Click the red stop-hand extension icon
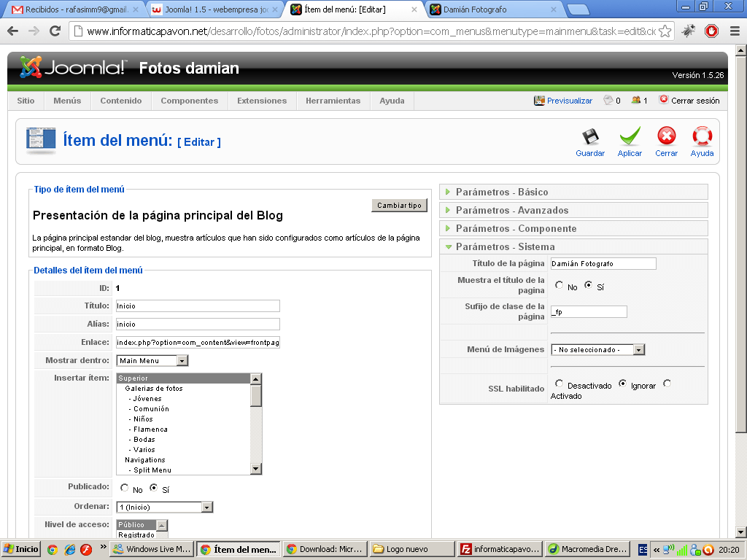Viewport: 747px width, 560px height. pos(711,31)
